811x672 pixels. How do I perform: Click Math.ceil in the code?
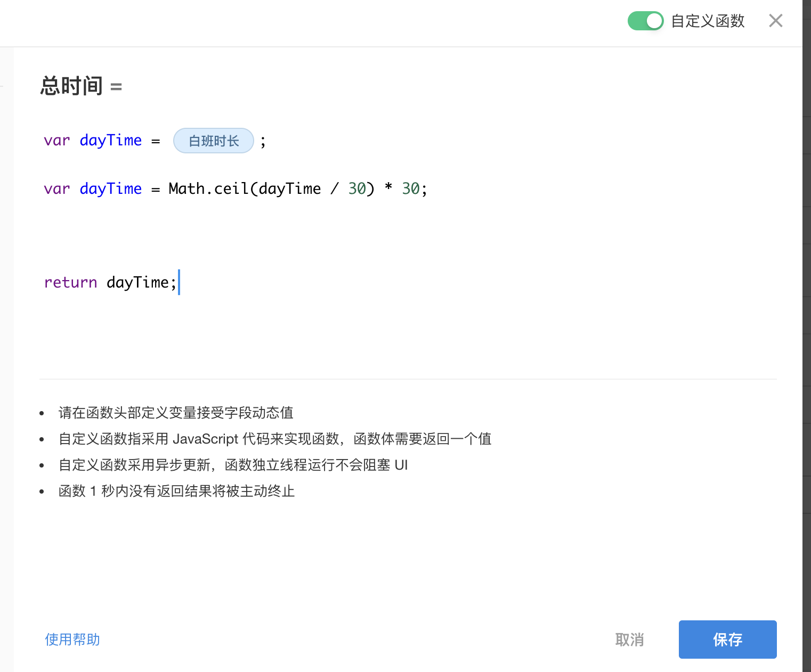(x=208, y=189)
